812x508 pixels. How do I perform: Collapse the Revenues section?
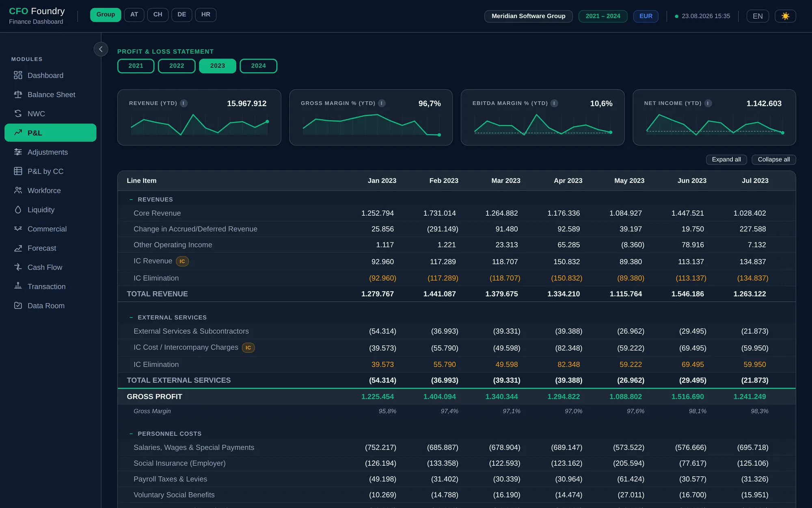pyautogui.click(x=131, y=200)
